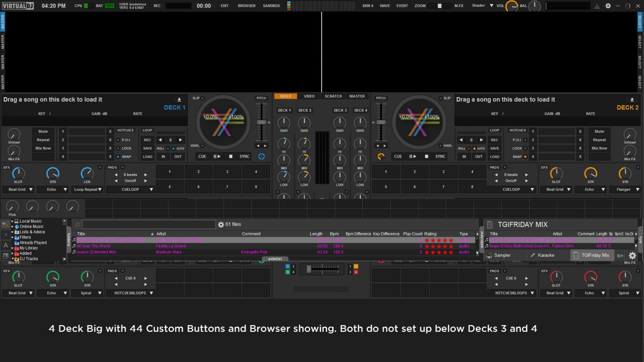Switch to the MIXER tab
The height and width of the screenshot is (362, 644).
(286, 96)
